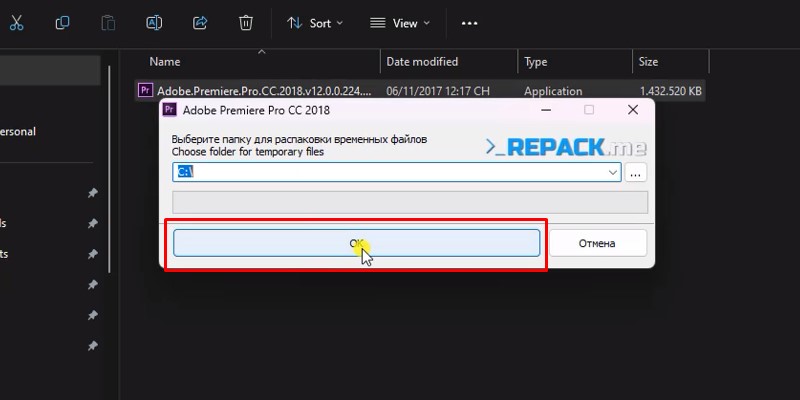Viewport: 800px width, 400px height.
Task: Open the Sort dropdown menu
Action: point(314,22)
